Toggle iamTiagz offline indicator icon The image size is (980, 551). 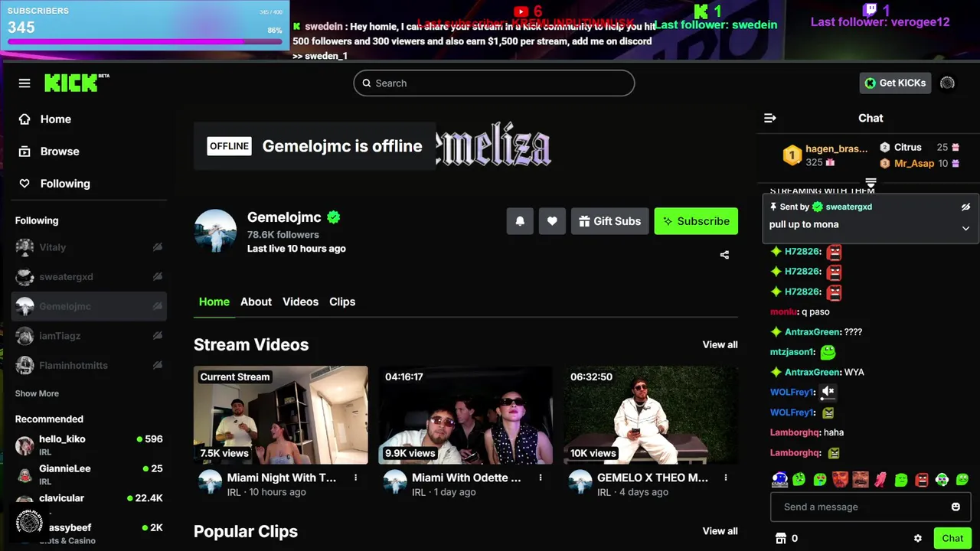[157, 336]
